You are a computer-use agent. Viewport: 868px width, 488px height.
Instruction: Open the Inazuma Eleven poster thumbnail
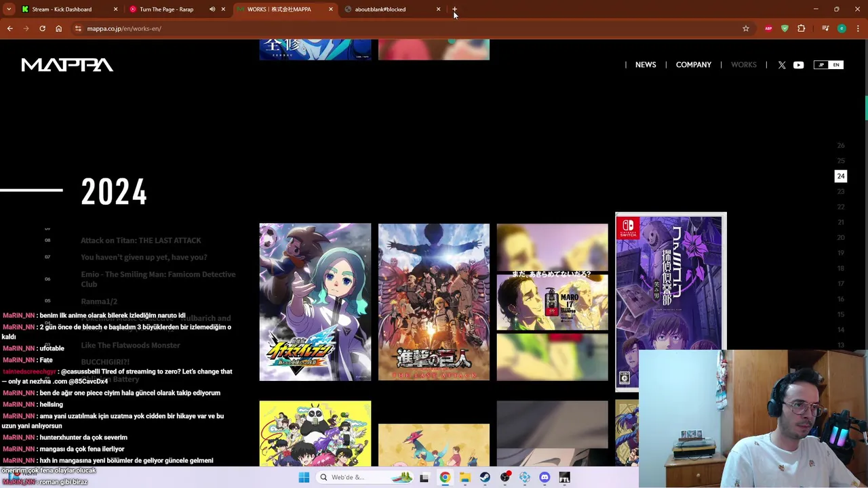tap(315, 302)
